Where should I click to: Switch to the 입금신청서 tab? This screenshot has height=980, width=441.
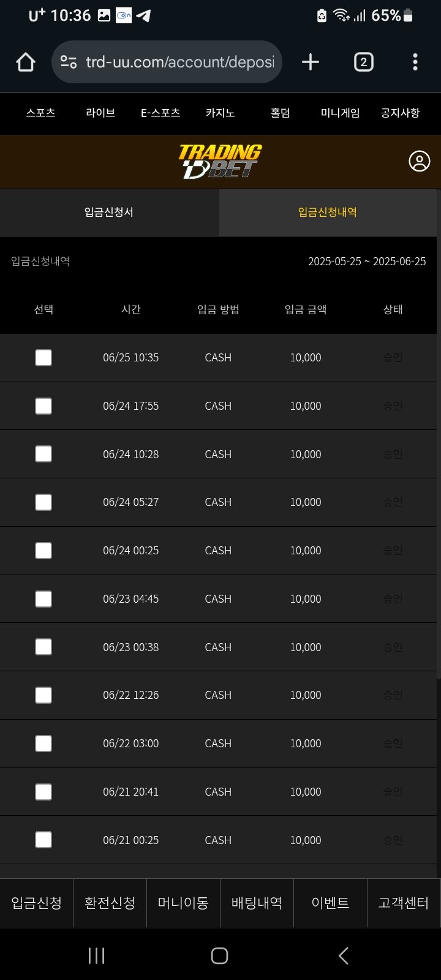pos(109,213)
